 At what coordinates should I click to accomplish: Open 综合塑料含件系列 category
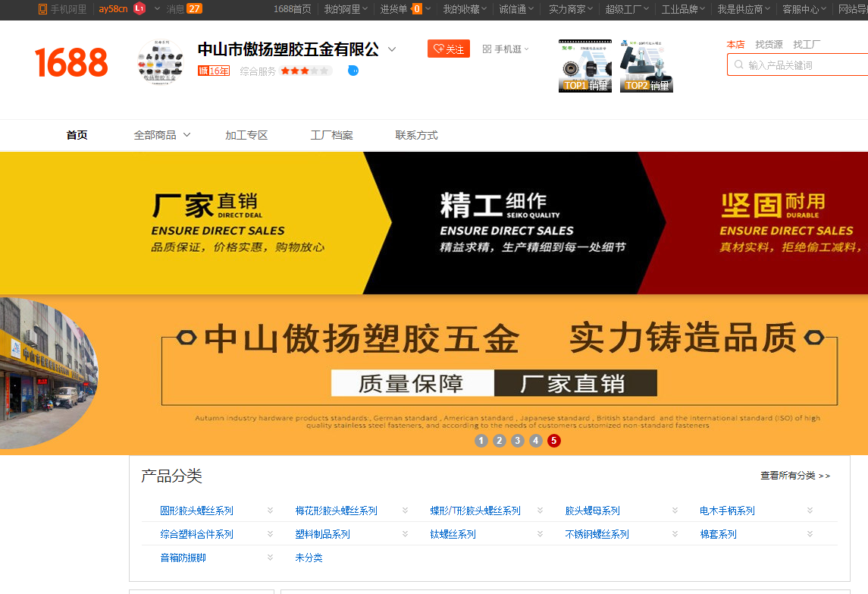point(196,534)
